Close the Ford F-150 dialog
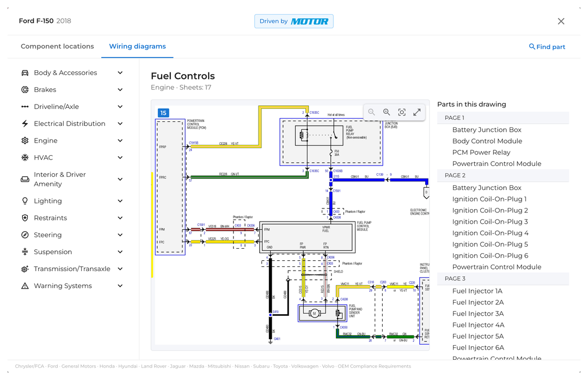 coord(561,21)
